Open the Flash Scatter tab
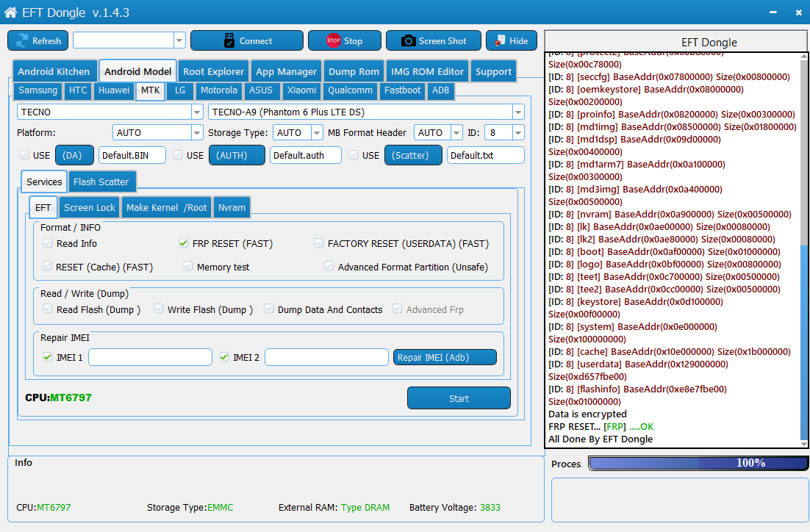Screen dimensions: 810x532 [x=101, y=181]
